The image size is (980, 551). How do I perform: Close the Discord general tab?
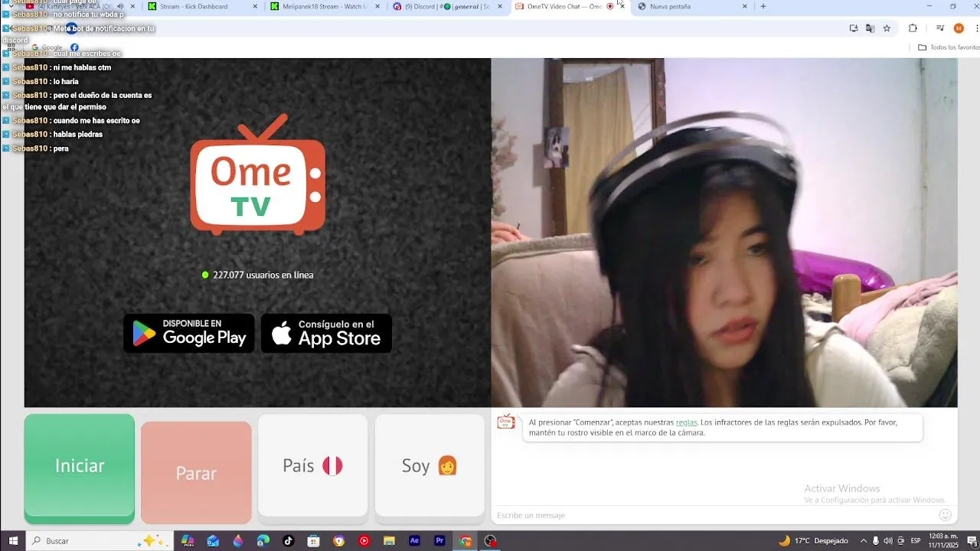[x=500, y=6]
